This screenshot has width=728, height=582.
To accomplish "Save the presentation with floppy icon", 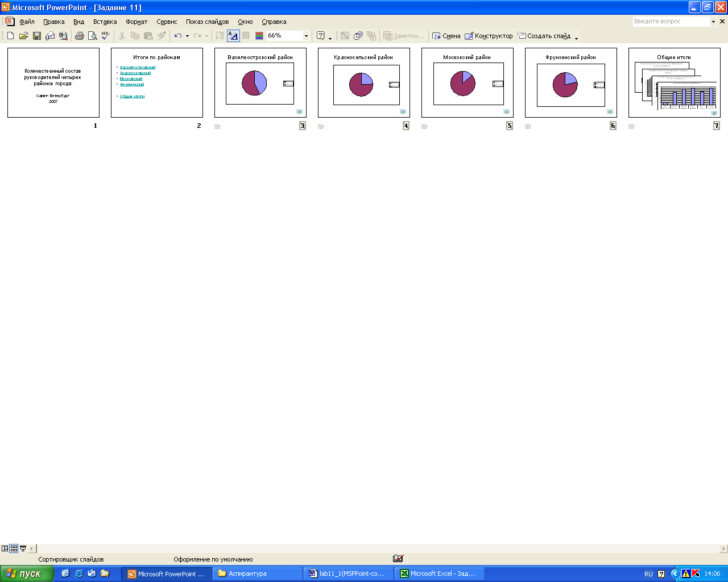I will tap(37, 36).
